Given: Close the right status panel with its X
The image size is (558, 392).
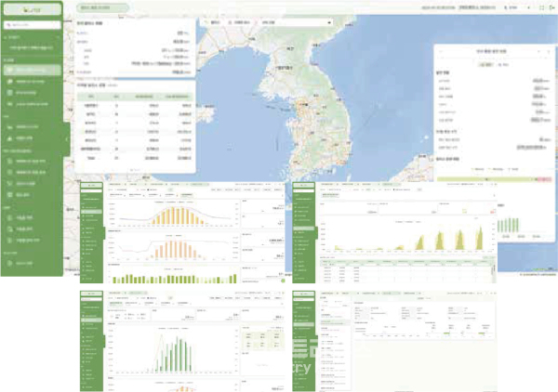Looking at the screenshot, I should [548, 51].
